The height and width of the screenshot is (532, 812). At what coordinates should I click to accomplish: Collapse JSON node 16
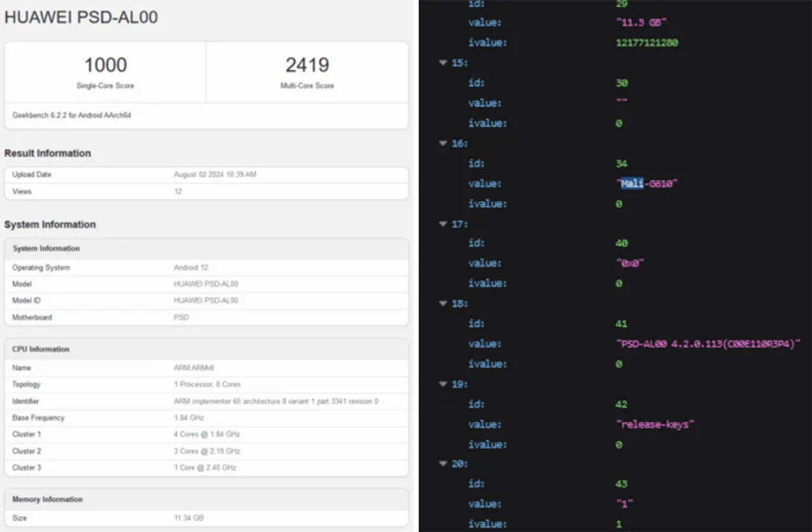pos(443,143)
